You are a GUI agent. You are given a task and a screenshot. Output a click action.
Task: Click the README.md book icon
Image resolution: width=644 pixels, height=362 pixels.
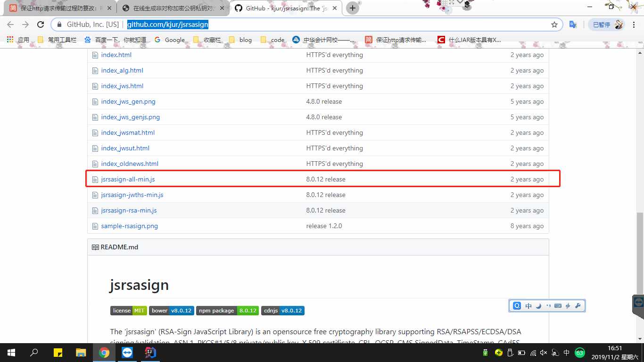(95, 247)
